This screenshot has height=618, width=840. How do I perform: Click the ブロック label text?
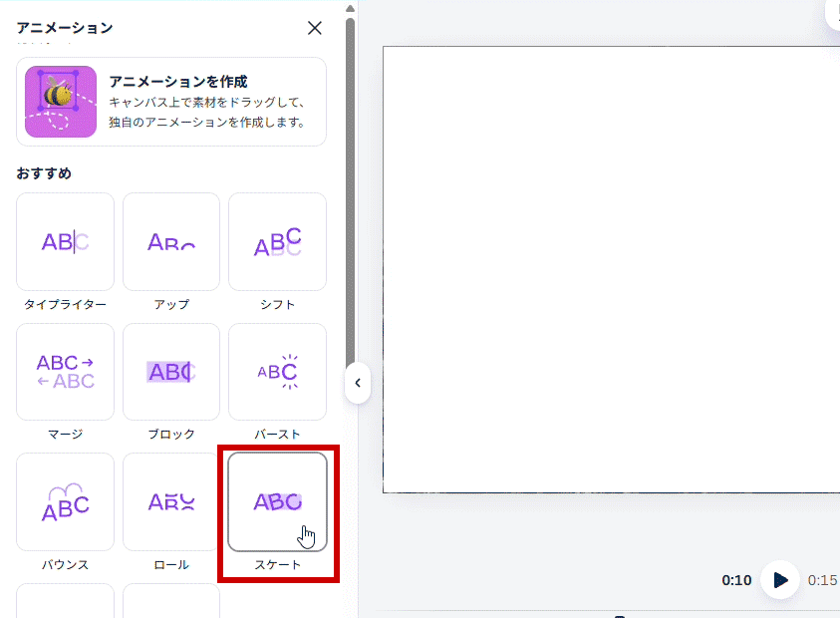[x=171, y=435]
